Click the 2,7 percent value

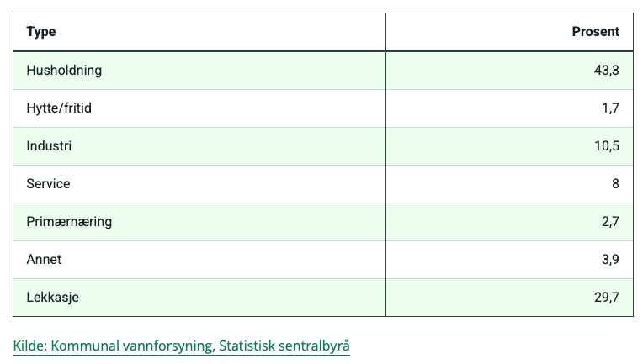pyautogui.click(x=610, y=222)
